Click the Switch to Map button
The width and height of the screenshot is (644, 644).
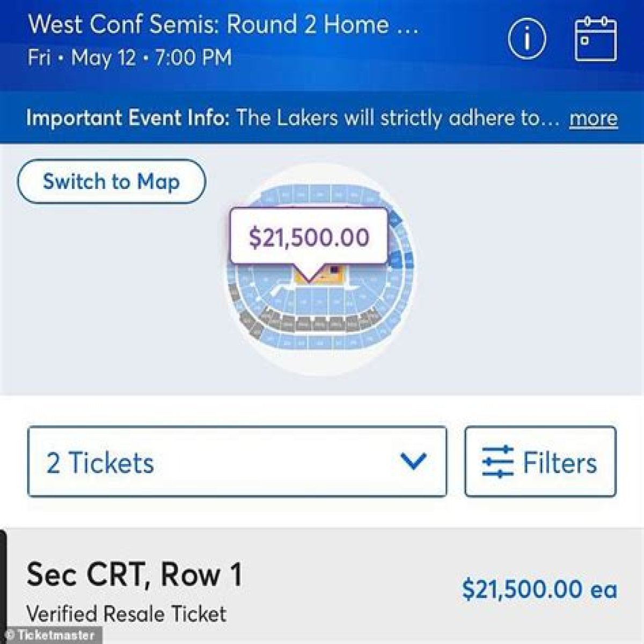point(112,181)
